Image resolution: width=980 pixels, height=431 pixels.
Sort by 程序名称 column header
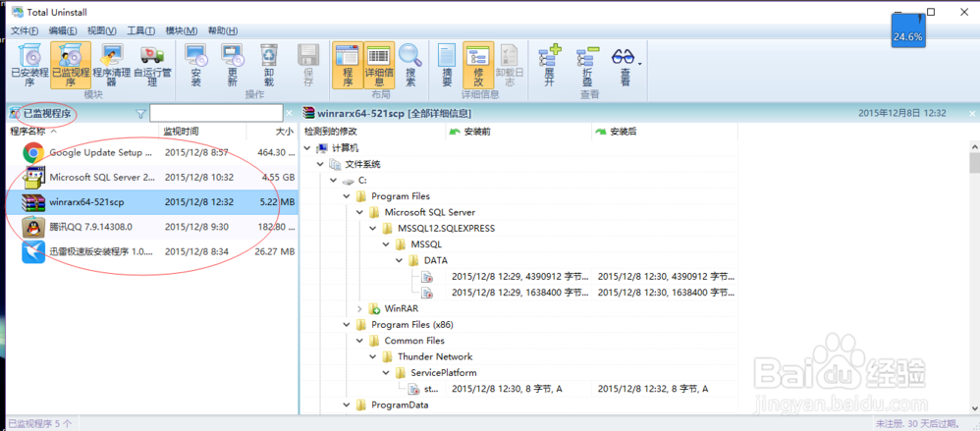click(x=83, y=132)
